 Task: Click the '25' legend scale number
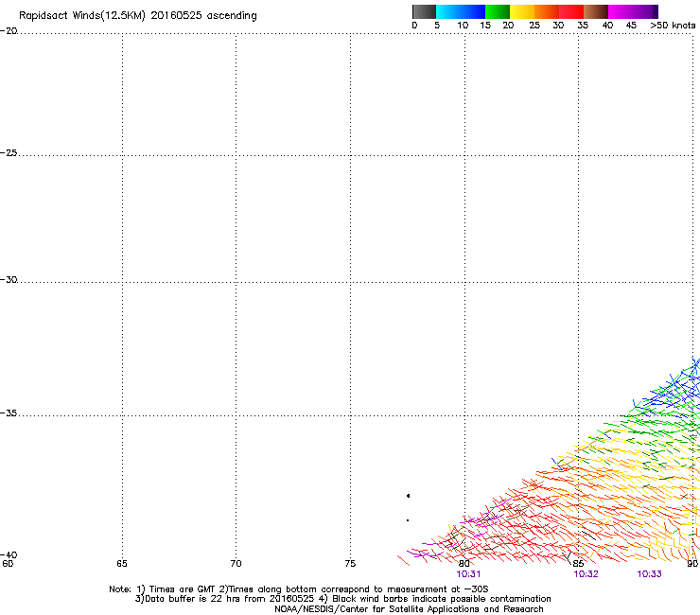[x=534, y=26]
